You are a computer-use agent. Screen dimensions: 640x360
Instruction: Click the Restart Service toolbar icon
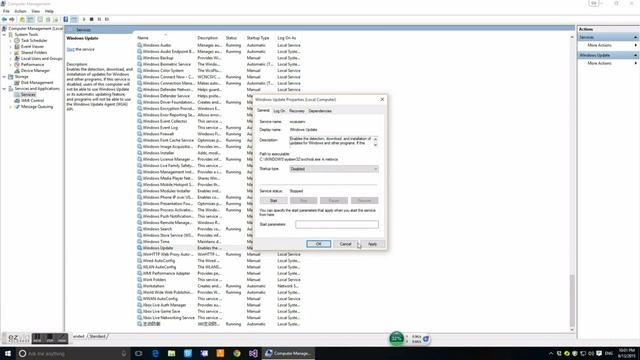click(107, 19)
